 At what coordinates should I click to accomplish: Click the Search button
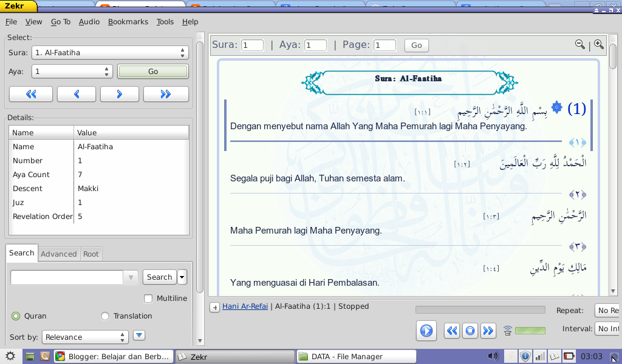coord(160,277)
